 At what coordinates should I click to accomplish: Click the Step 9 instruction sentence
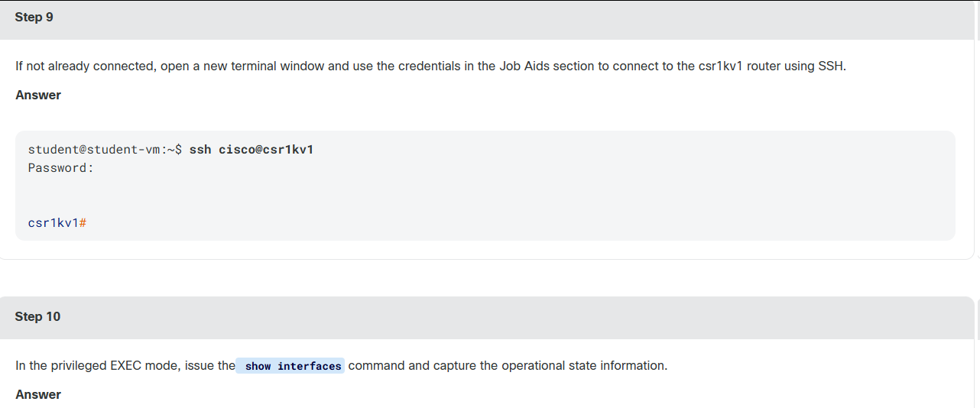click(430, 66)
